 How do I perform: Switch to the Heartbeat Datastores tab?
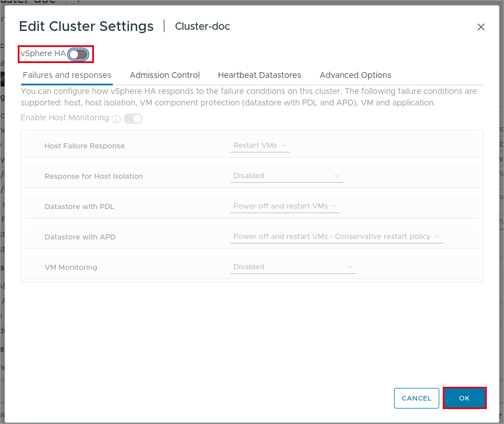pos(259,75)
